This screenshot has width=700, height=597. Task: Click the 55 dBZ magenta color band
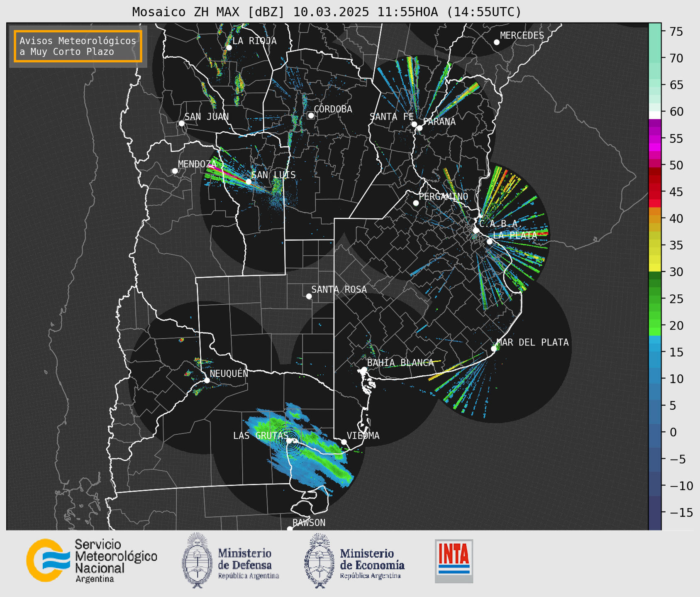tap(655, 139)
